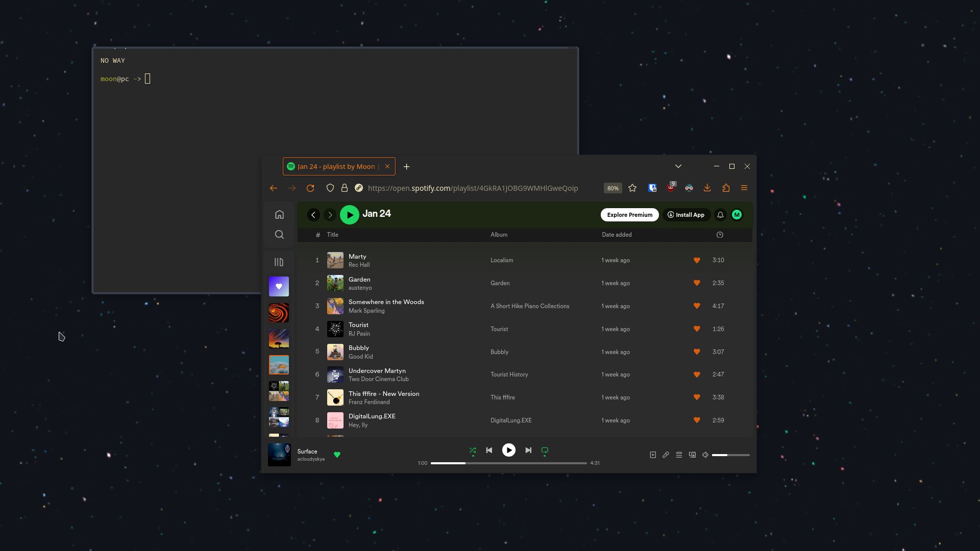
Task: Open the What's New bell notifications
Action: [720, 215]
